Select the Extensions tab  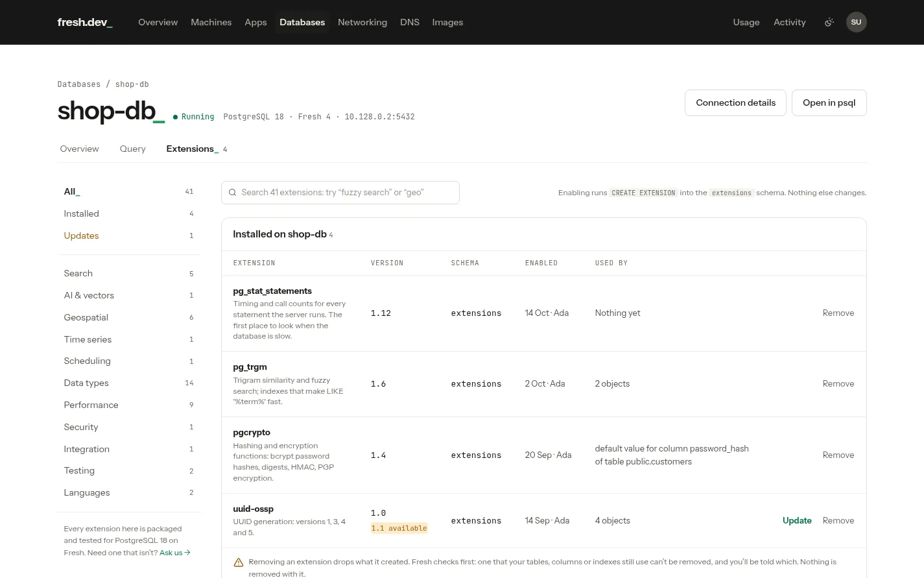(196, 149)
